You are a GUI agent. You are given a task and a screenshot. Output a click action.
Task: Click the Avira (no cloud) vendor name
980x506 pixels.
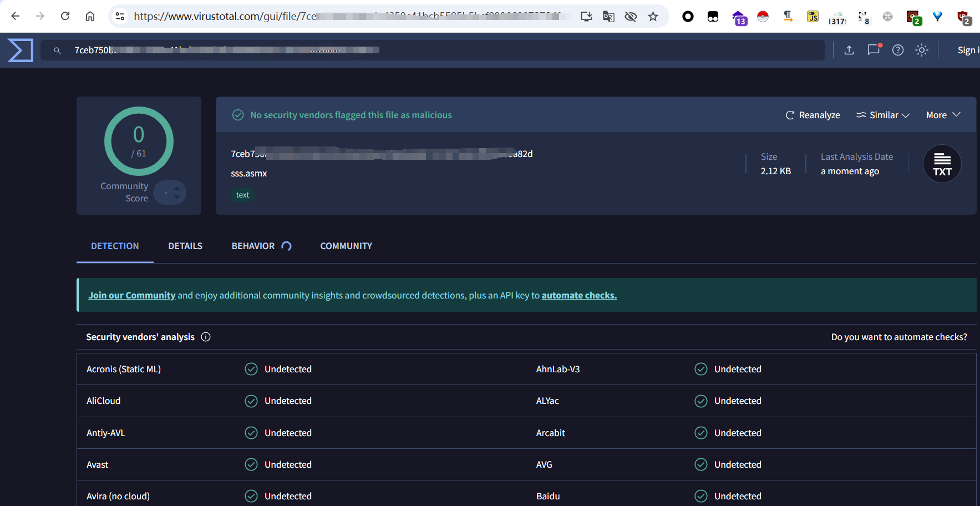(118, 496)
